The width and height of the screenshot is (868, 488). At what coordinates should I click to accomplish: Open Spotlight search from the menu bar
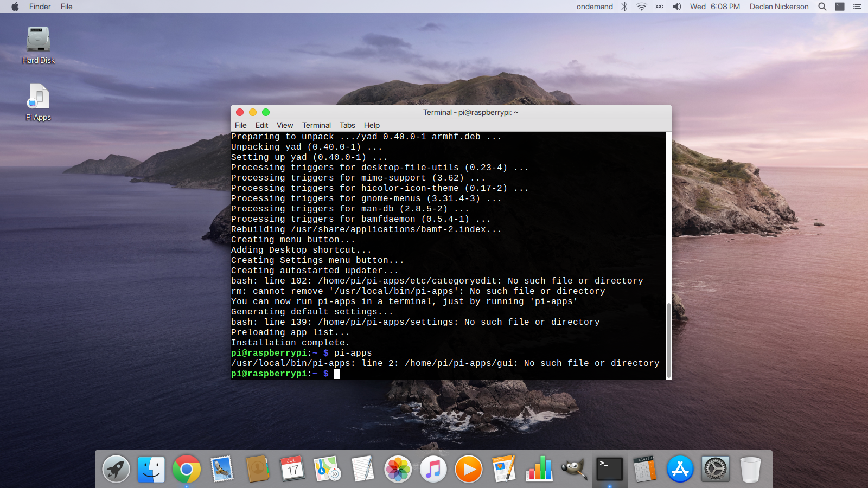821,7
